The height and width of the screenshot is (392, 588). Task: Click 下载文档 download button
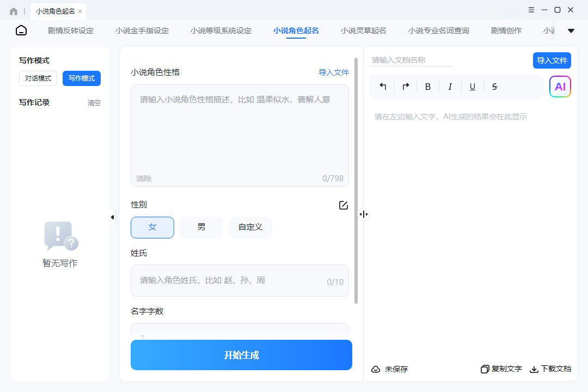pos(550,369)
